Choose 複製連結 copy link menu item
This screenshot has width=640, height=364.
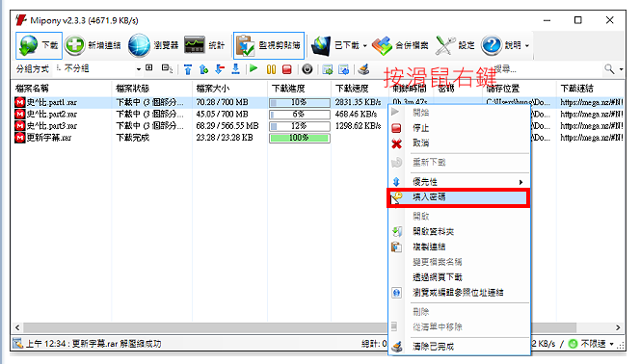[x=459, y=247]
